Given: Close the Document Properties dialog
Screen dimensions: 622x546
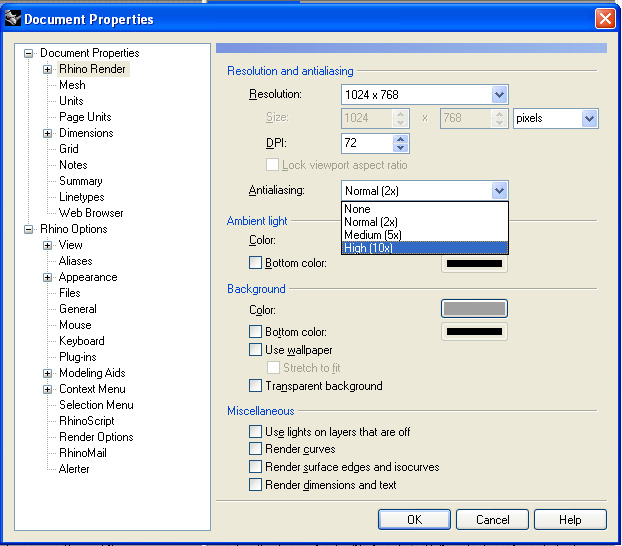Looking at the screenshot, I should [x=605, y=18].
